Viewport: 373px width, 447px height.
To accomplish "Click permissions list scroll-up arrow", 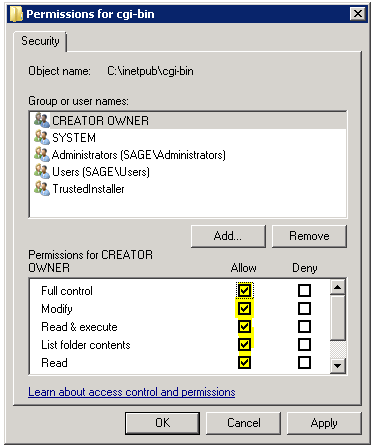I will click(x=338, y=287).
